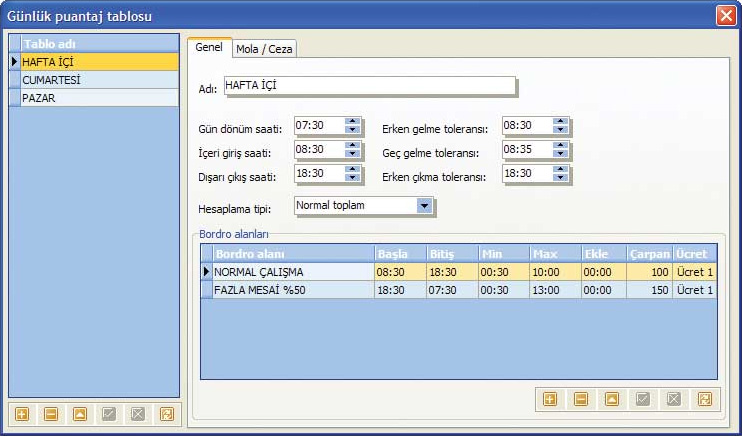Click the edit button below the Tablo adı list
Viewport: 742px width, 436px height.
[x=80, y=413]
